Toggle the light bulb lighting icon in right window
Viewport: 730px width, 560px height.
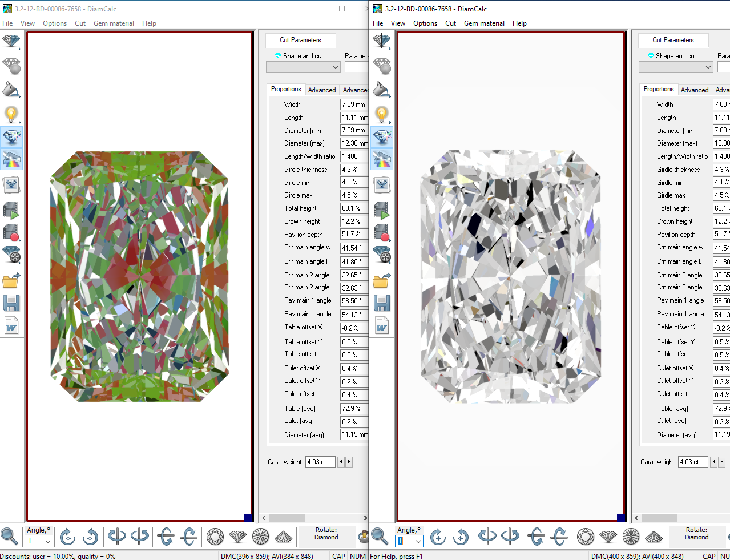click(x=382, y=114)
